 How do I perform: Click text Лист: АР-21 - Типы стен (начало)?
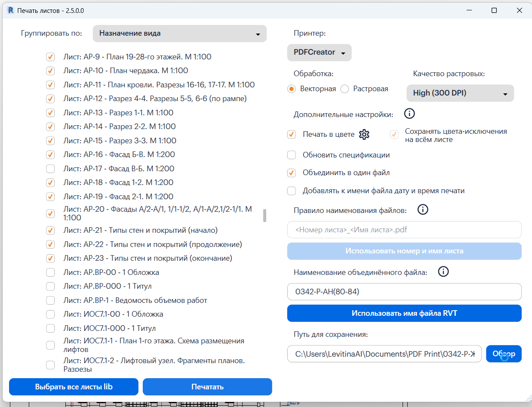[141, 230]
